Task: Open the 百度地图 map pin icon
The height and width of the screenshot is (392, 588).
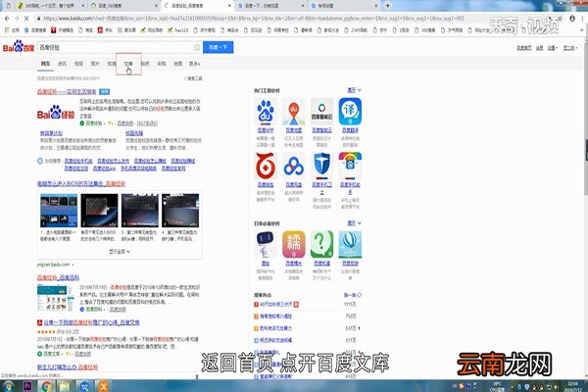Action: point(294,111)
